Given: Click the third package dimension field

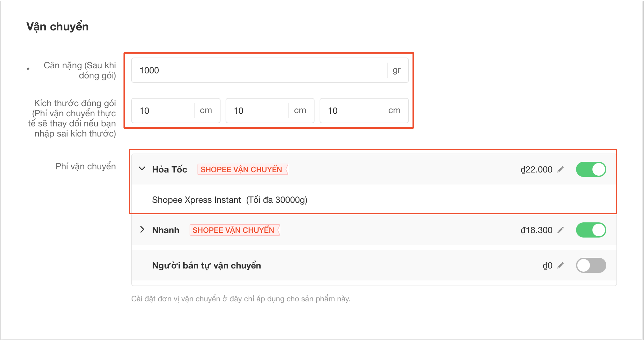Looking at the screenshot, I should pyautogui.click(x=364, y=111).
